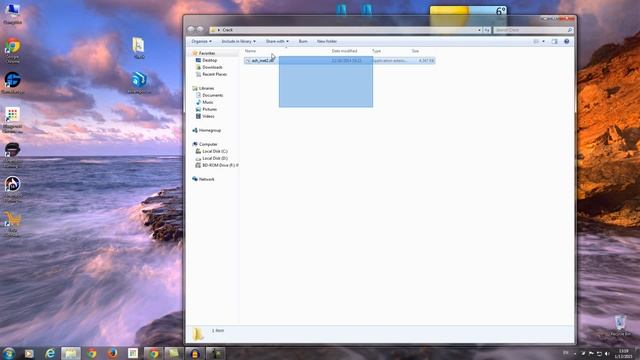640x360 pixels.
Task: Open the last dark taskbar app
Action: (216, 353)
